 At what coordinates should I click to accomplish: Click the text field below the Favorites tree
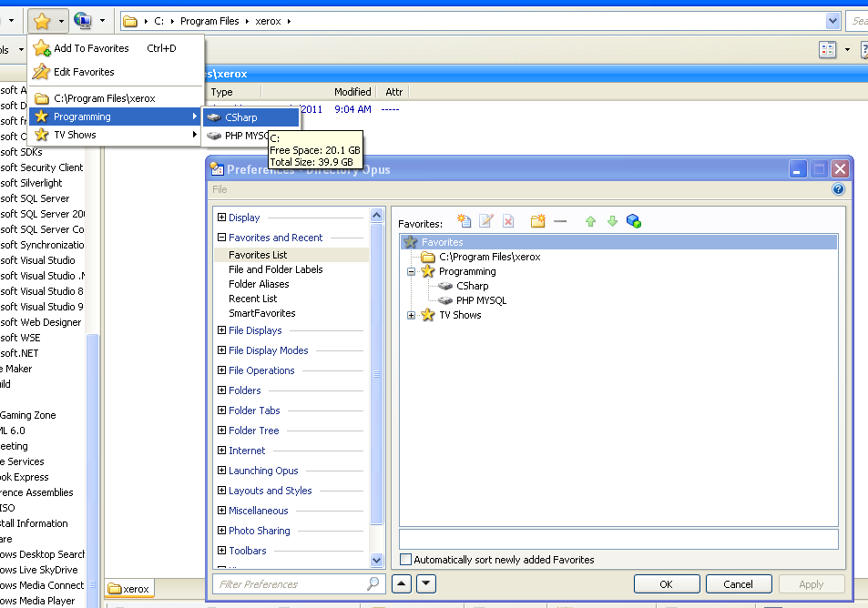coord(618,539)
